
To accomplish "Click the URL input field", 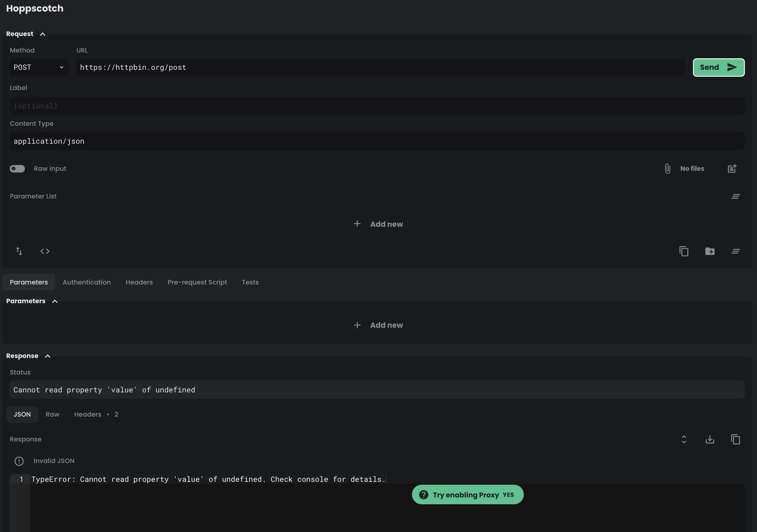I will click(x=363, y=67).
